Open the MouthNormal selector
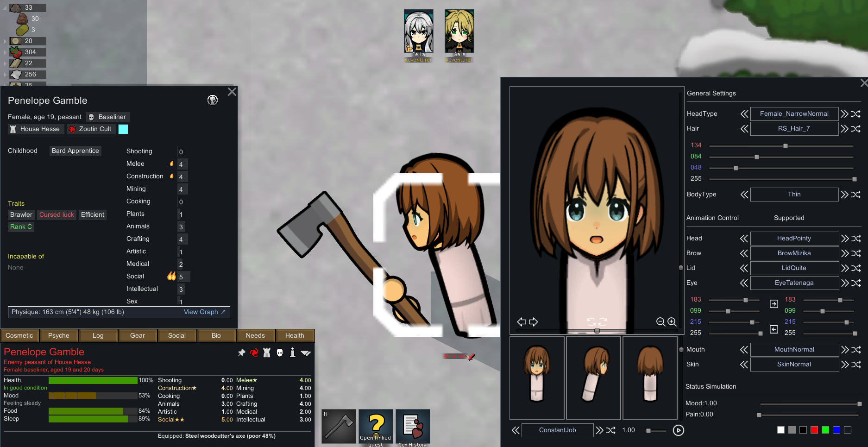The image size is (868, 447). point(794,350)
